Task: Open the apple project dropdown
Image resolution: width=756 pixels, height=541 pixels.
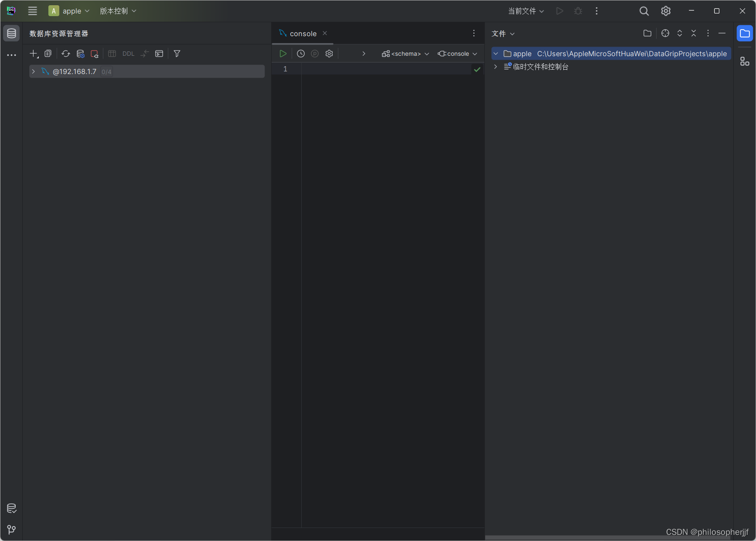Action: click(x=69, y=11)
